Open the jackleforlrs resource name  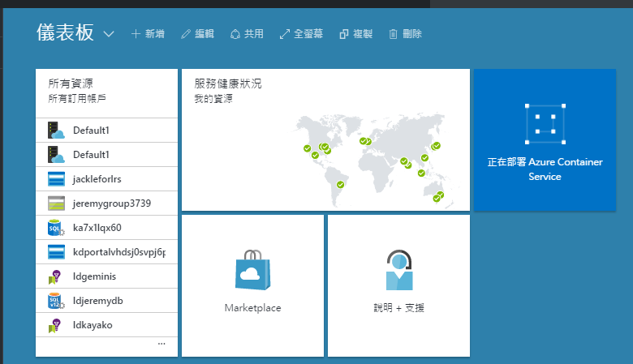(97, 179)
